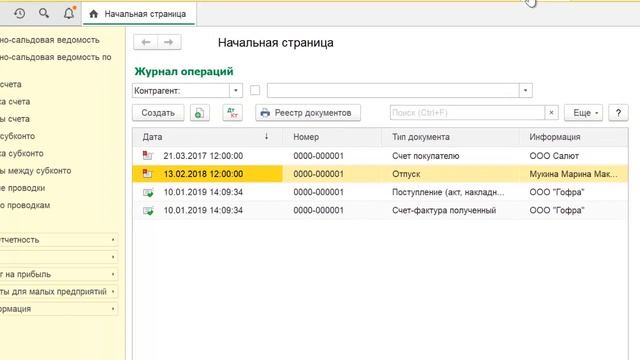
Task: Enable the Контрагент filter checkbox
Action: click(255, 90)
